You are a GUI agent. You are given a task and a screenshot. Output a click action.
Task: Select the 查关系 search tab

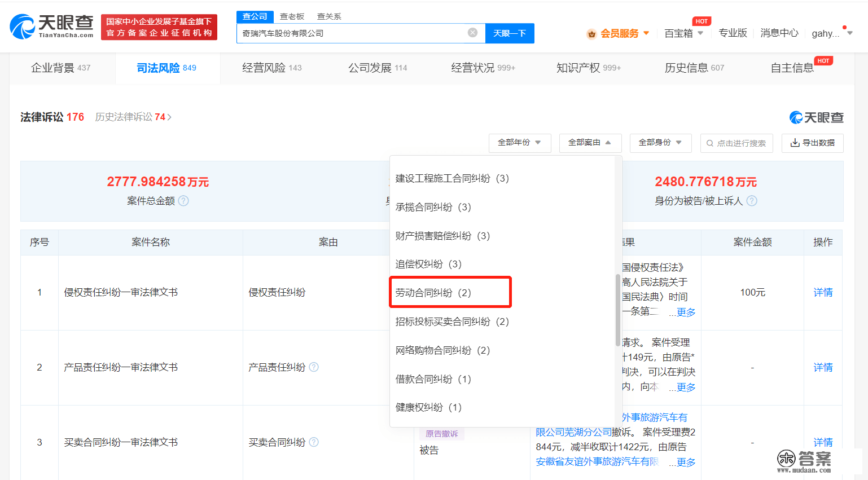(x=329, y=16)
